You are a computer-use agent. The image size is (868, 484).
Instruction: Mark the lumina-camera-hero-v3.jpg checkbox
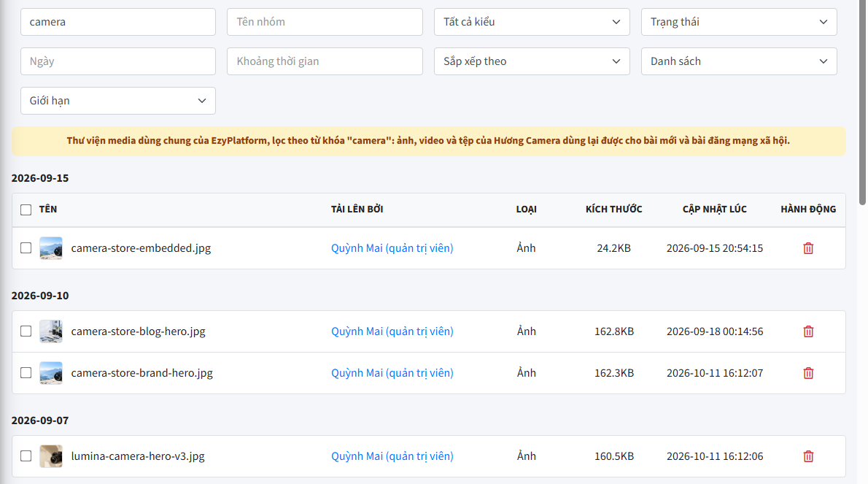[x=26, y=456]
